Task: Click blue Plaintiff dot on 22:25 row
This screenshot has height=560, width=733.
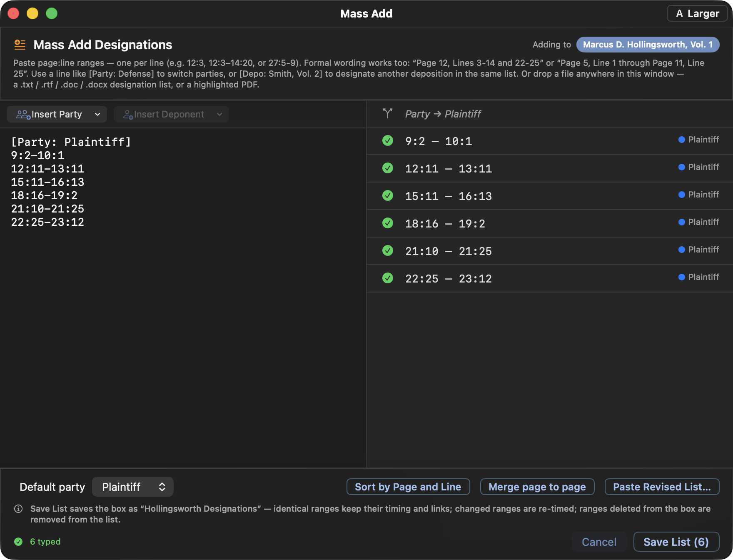Action: [x=682, y=277]
